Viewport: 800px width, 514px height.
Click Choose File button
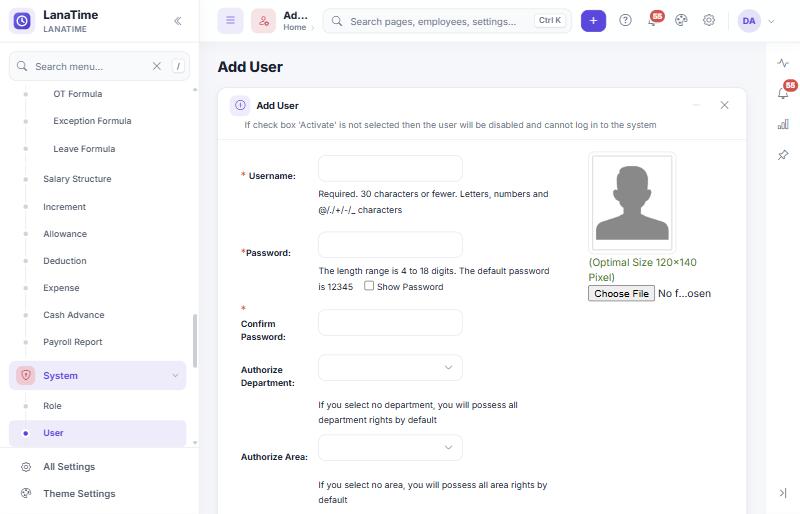(621, 293)
